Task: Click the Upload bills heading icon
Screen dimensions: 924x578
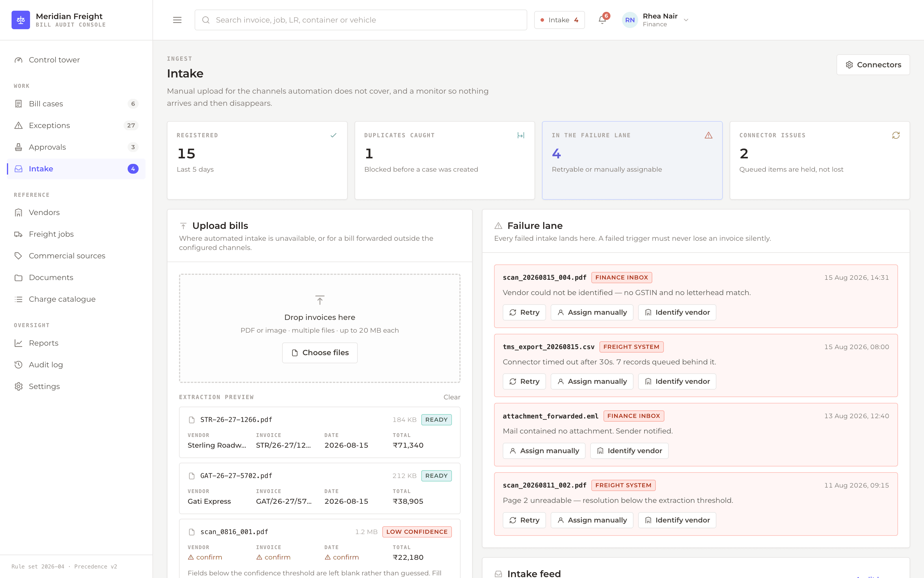Action: coord(183,226)
